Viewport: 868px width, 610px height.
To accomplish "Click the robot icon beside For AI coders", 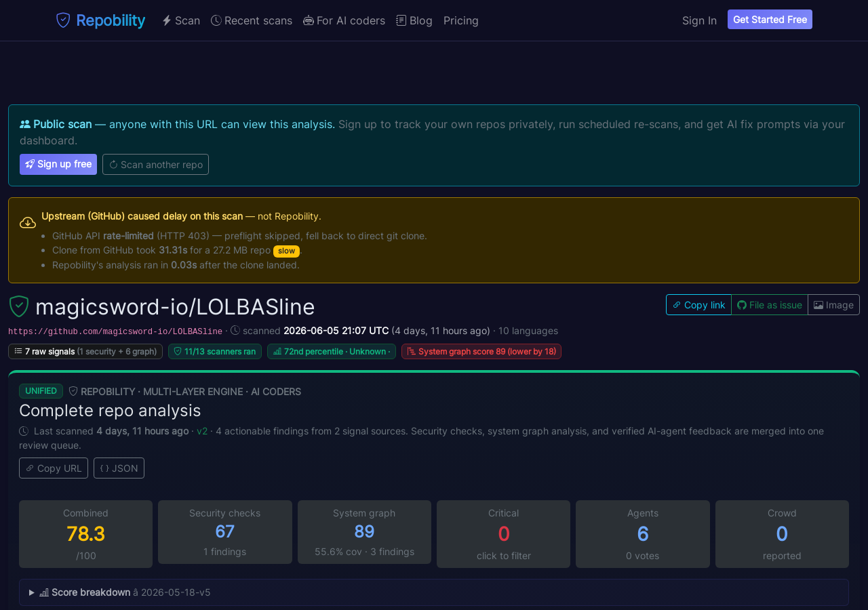I will tap(308, 20).
